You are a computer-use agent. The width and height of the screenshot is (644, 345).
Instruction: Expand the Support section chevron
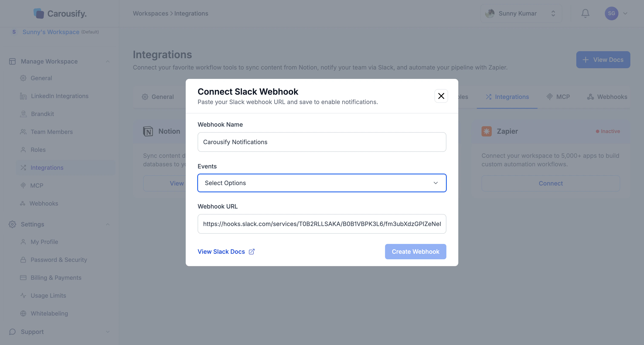(x=108, y=332)
